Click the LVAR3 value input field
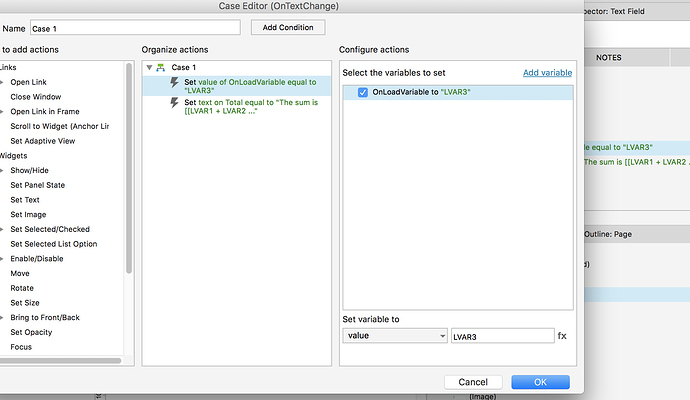 click(x=502, y=336)
